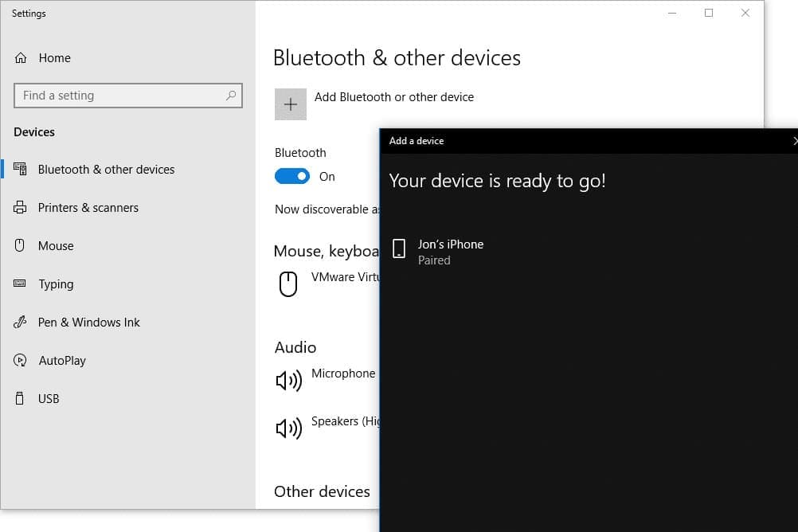
Task: Open AutoPlay settings page
Action: pos(128,361)
